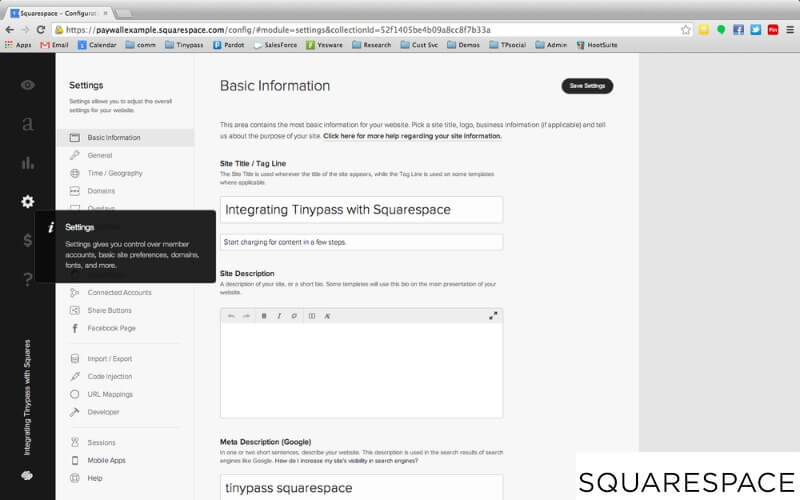Viewport: 800px width, 500px height.
Task: Open the Basic Information settings section
Action: point(125,137)
